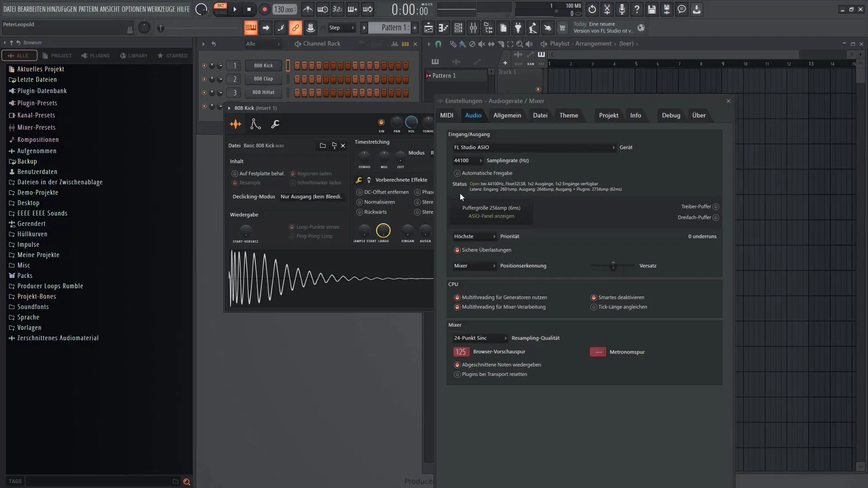Screen dimensions: 868x488
Task: Open the shop cart icon
Action: click(x=562, y=28)
